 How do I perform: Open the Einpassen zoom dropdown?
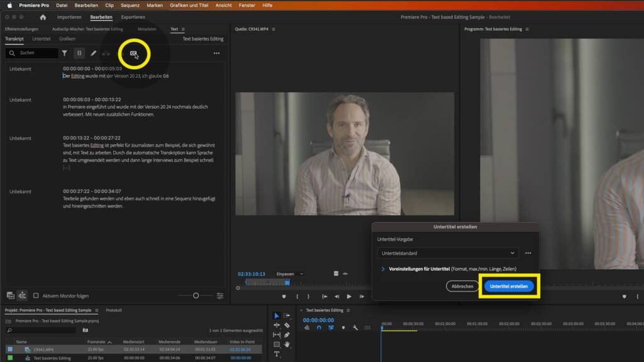click(290, 274)
